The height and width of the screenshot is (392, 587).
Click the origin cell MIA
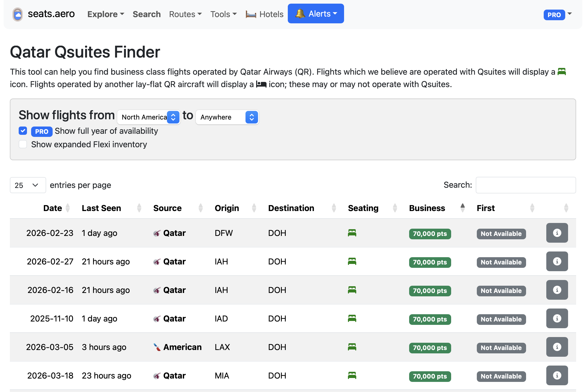[222, 375]
